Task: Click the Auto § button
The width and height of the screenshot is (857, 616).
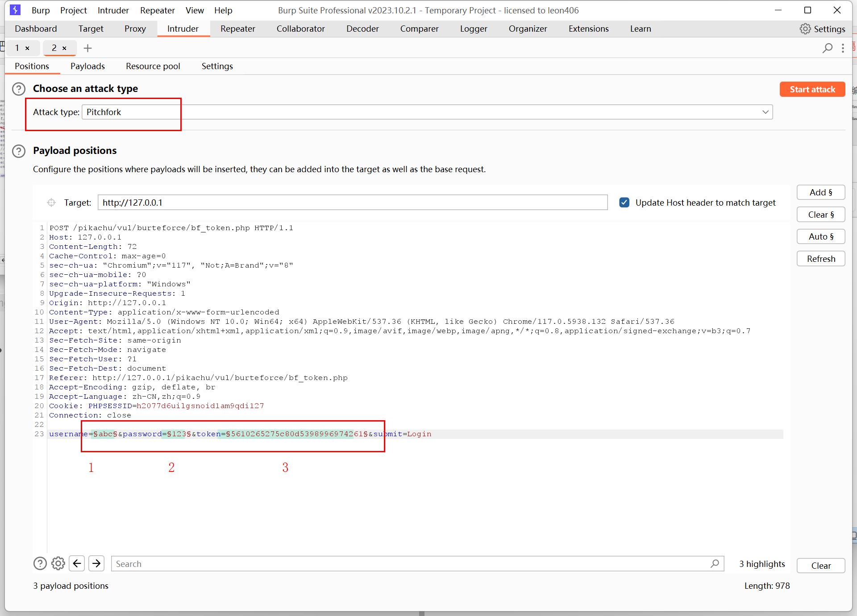Action: coord(821,236)
